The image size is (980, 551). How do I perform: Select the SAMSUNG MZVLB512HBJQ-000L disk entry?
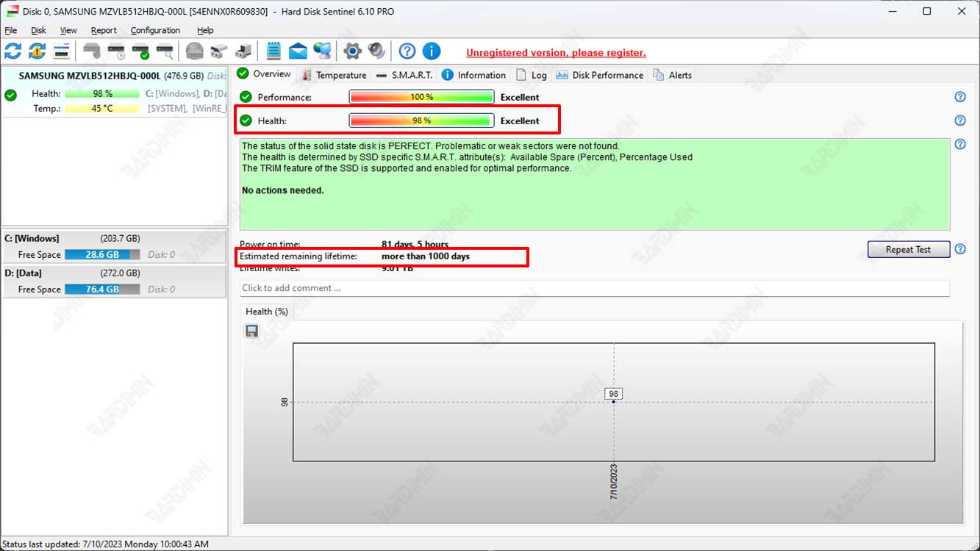[x=114, y=92]
